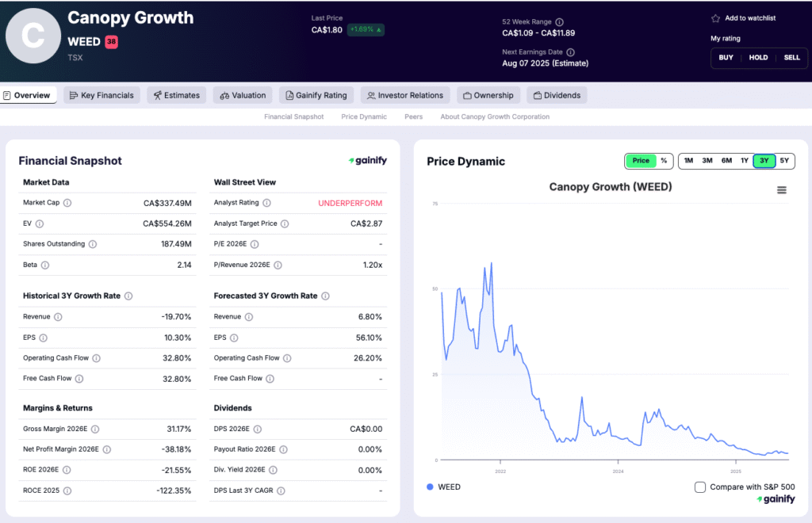Screen dimensions: 812x523
Task: Click the historical Free Cash Flow info icon
Action: [79, 379]
